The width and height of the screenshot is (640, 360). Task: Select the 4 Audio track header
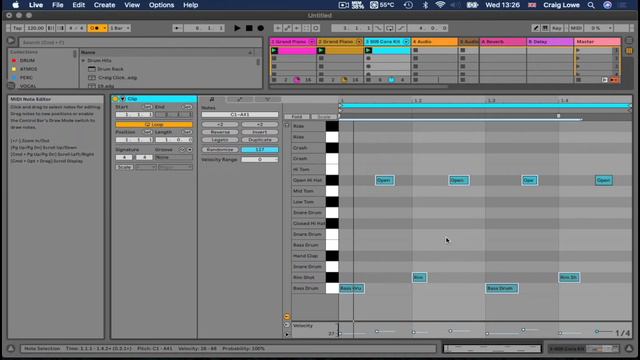[x=434, y=42]
